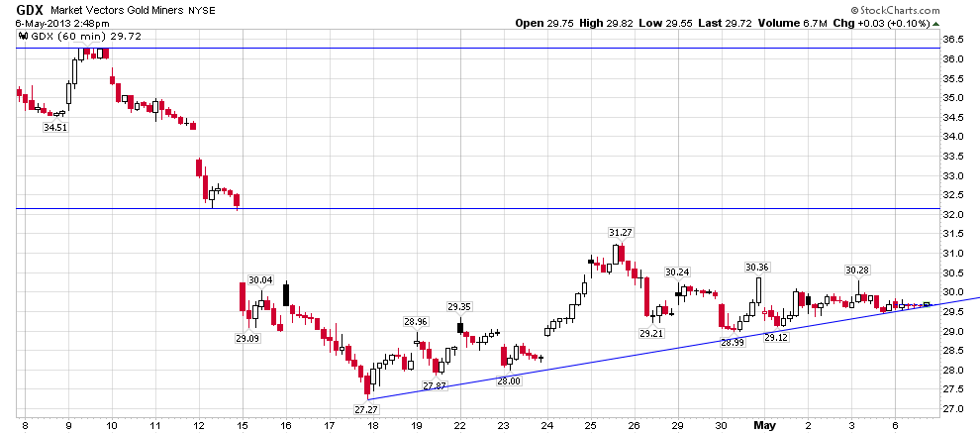This screenshot has width=980, height=434.
Task: Click the 28.00 price label
Action: [x=508, y=380]
